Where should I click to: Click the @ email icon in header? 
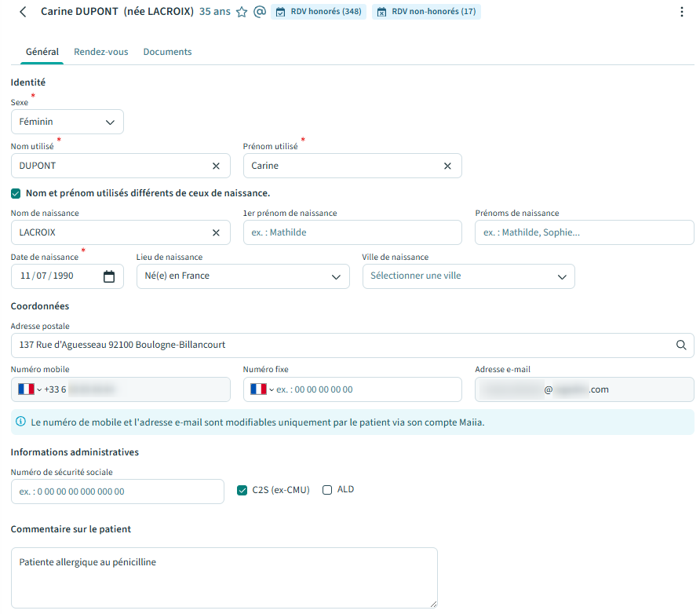[x=260, y=13]
